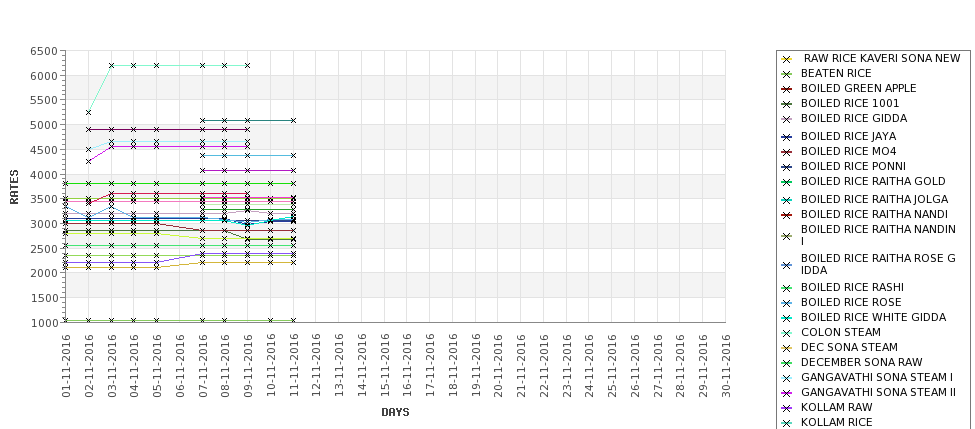
Task: Click the 3500 value on rates axis
Action: coord(44,199)
